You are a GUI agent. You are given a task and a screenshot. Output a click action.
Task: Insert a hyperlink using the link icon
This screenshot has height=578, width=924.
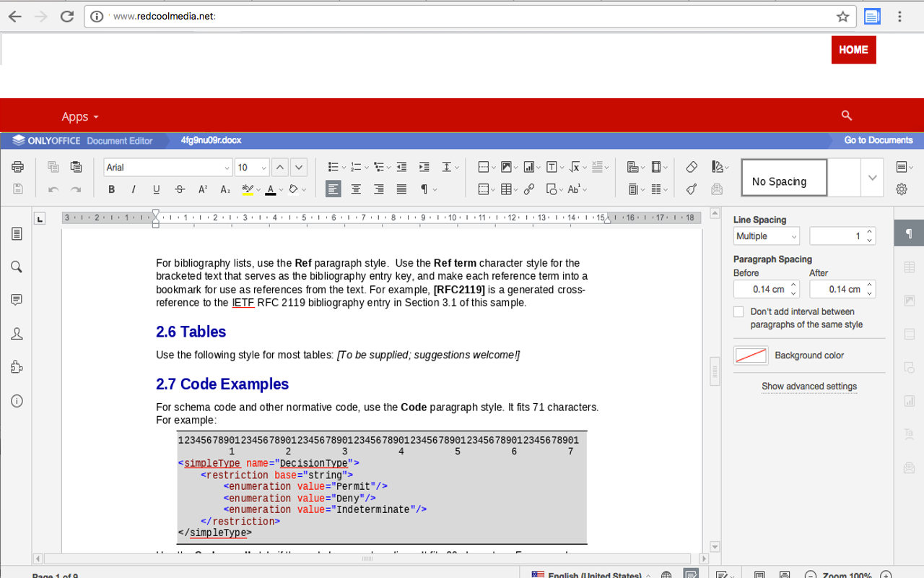[x=529, y=189]
